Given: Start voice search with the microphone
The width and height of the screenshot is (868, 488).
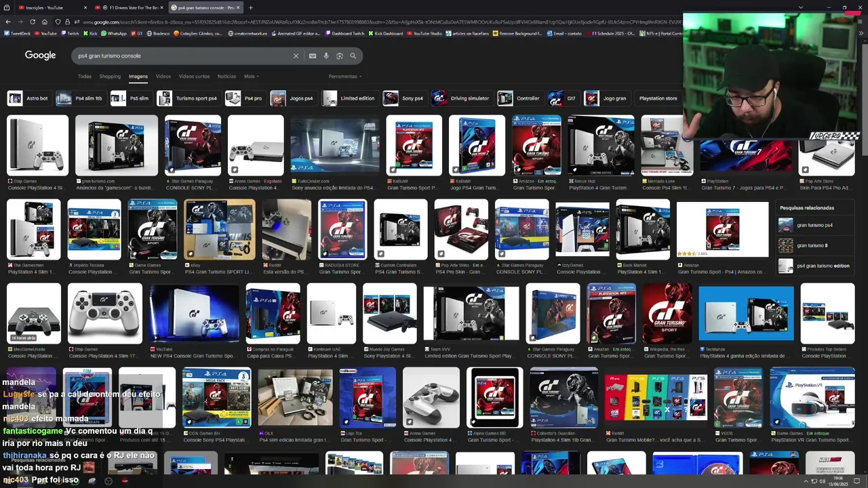Looking at the screenshot, I should [x=326, y=56].
